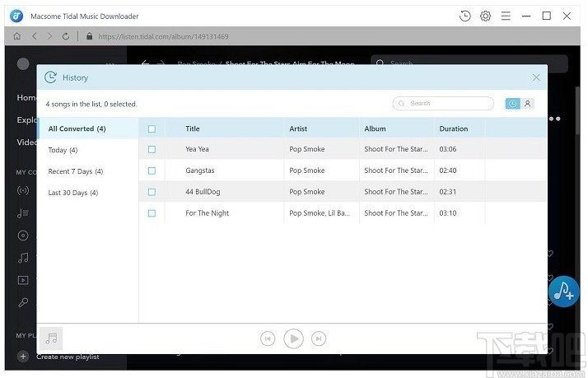Click the plus icon for new playlist
588x378 pixels.
pyautogui.click(x=23, y=357)
